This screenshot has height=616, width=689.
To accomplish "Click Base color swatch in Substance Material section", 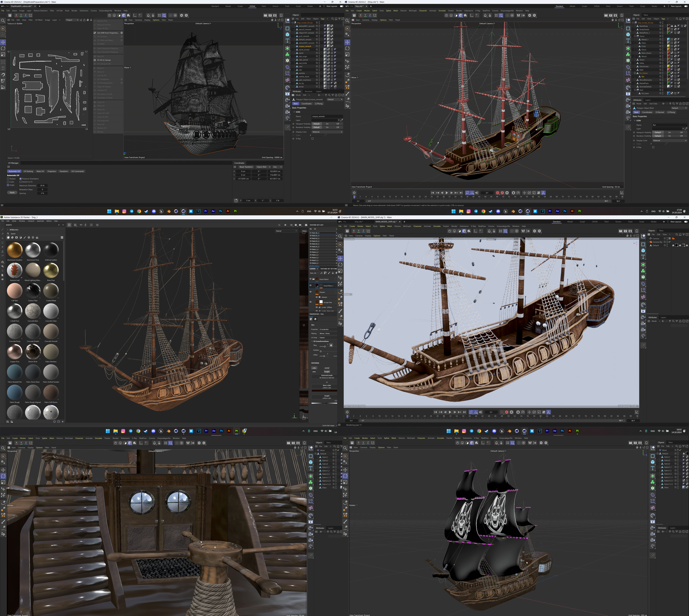I will (x=324, y=391).
